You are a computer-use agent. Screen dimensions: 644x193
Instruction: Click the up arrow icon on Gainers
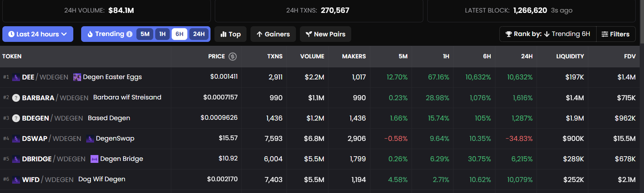259,34
